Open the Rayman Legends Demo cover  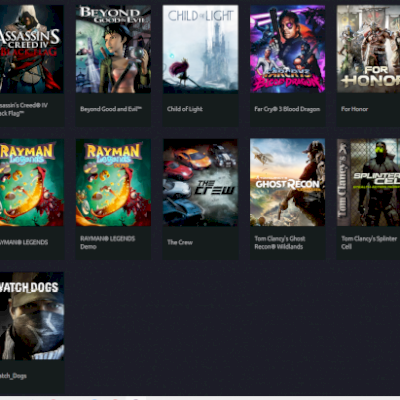(113, 183)
